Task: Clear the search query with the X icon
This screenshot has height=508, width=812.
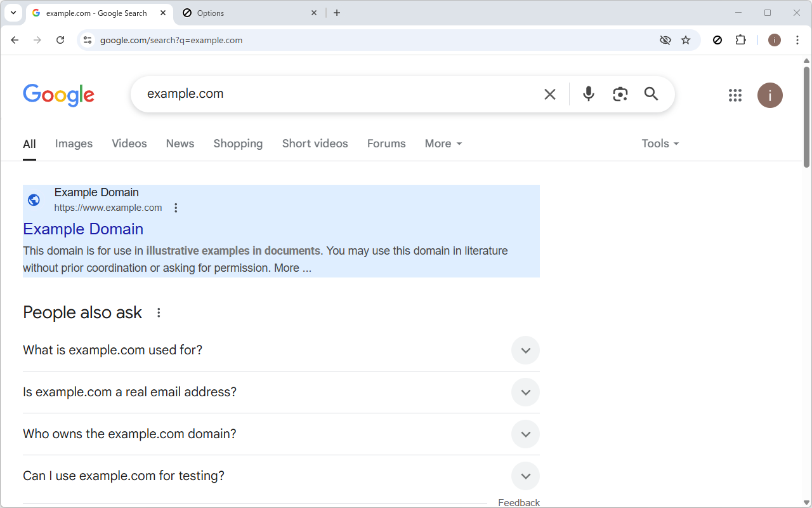Action: (x=549, y=93)
